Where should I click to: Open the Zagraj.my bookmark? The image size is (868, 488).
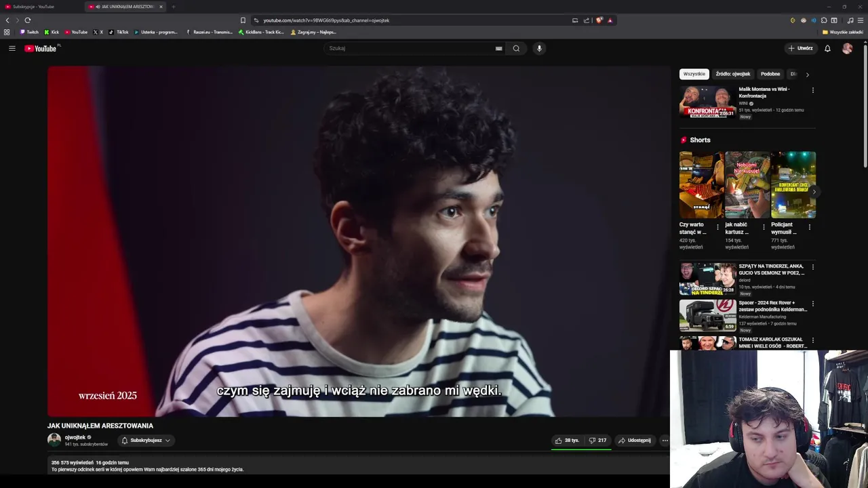[x=314, y=32]
